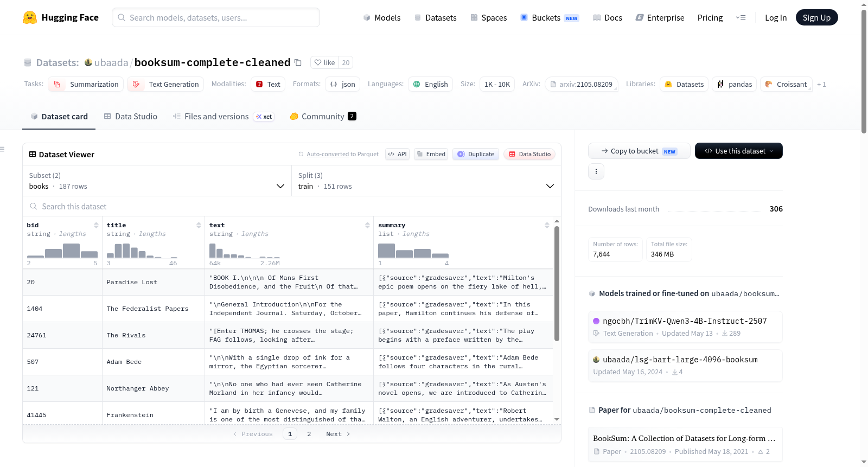
Task: Open the Community tab
Action: point(323,116)
